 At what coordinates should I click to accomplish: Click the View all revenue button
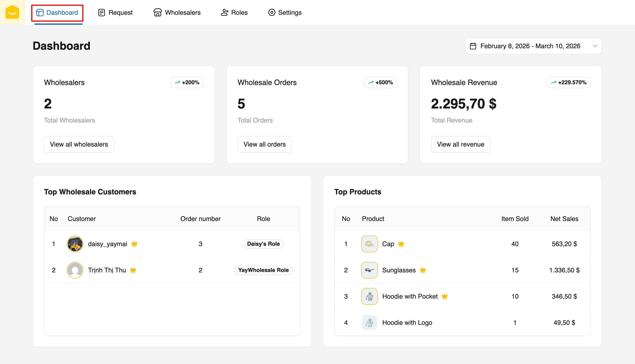(460, 144)
